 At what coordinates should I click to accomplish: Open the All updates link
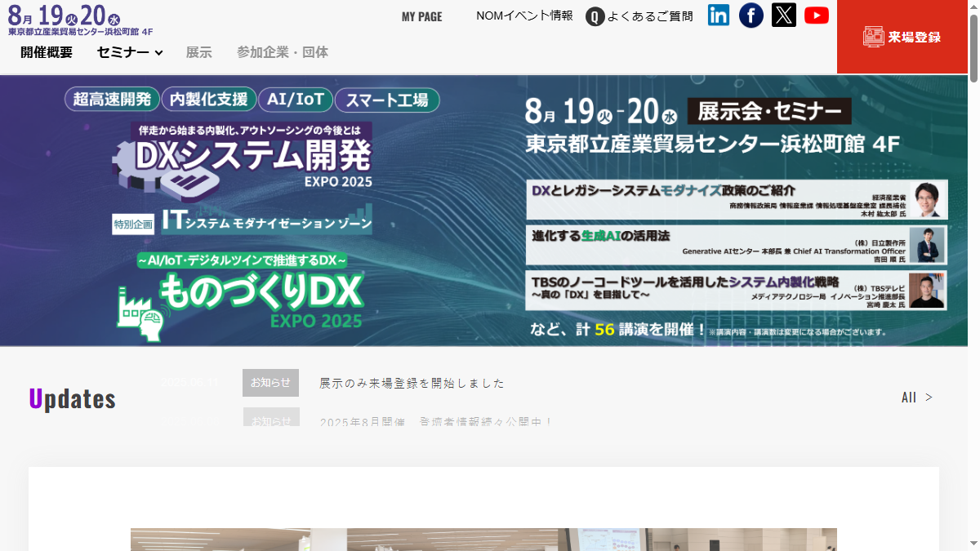point(916,398)
